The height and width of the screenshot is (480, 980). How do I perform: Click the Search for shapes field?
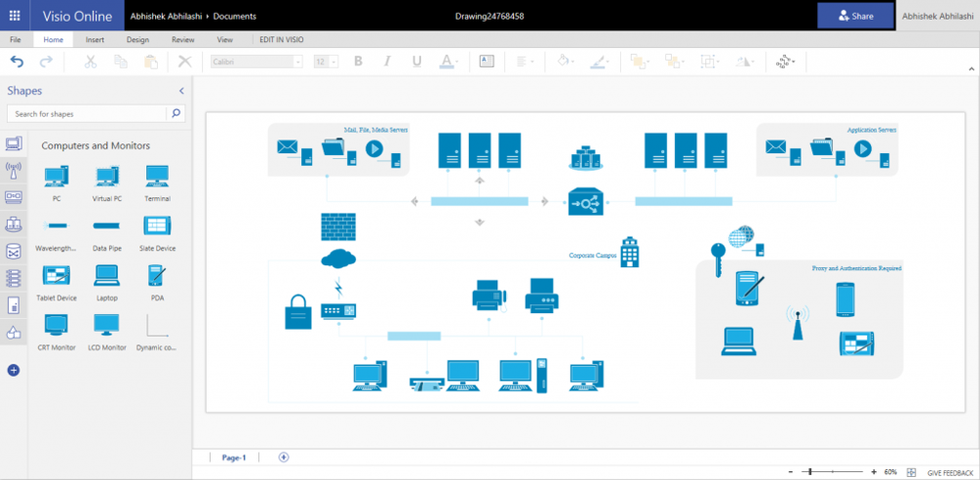pos(87,114)
